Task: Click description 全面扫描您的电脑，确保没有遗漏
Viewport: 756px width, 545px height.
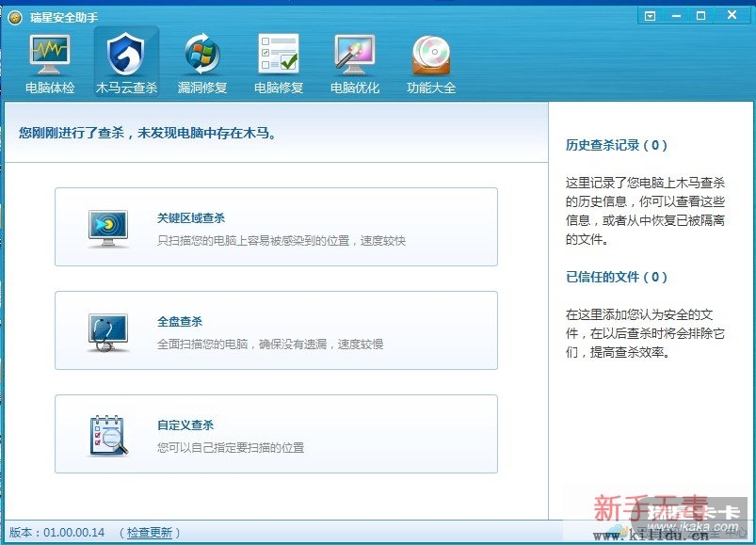Action: (x=270, y=345)
